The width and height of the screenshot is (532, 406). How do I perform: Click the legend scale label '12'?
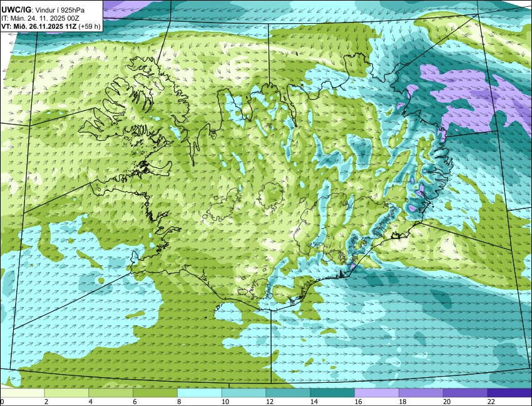[269, 402]
